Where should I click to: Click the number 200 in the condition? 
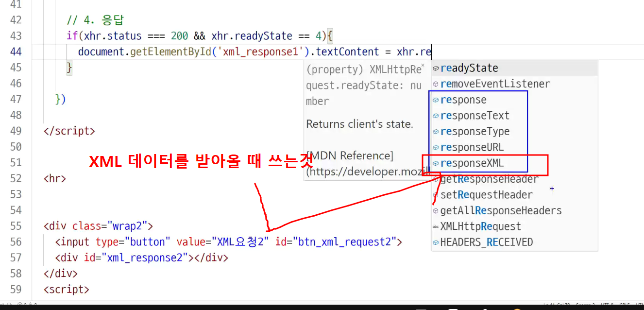180,36
